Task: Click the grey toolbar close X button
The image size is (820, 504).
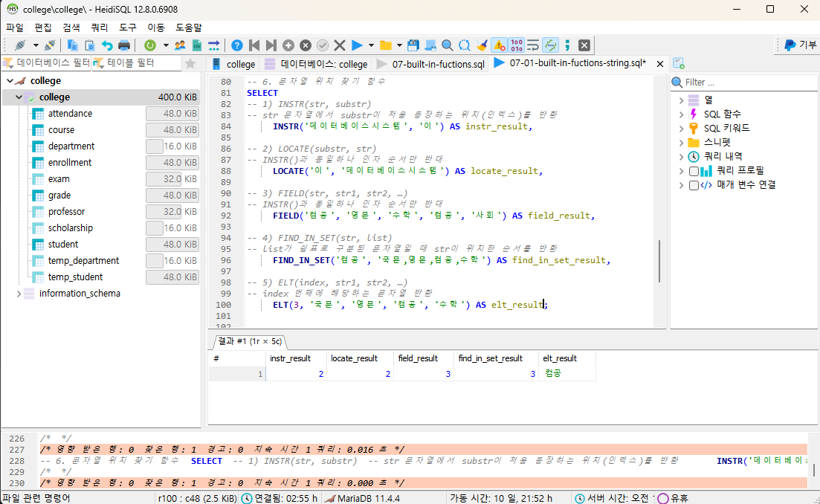Action: tap(584, 45)
